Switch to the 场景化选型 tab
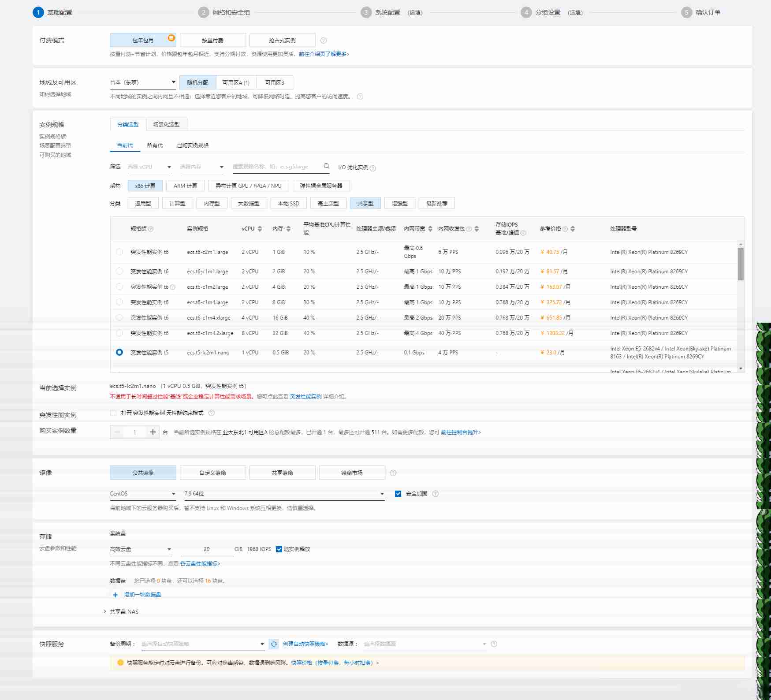 pos(166,125)
